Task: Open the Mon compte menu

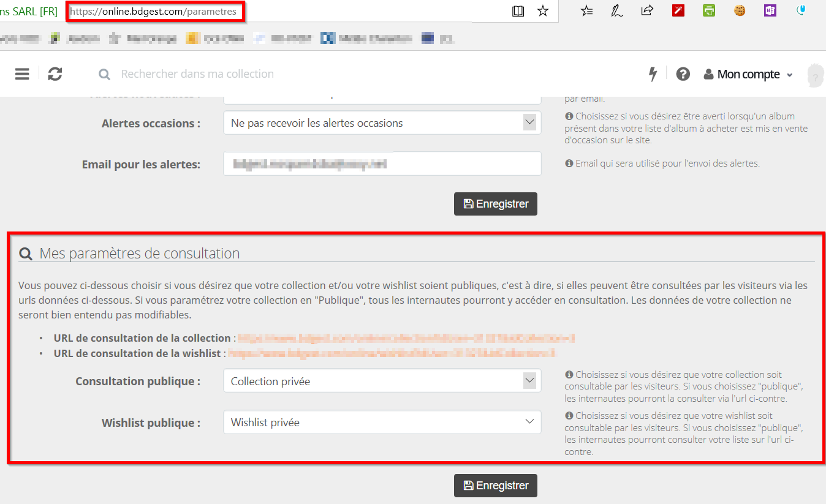Action: tap(748, 74)
